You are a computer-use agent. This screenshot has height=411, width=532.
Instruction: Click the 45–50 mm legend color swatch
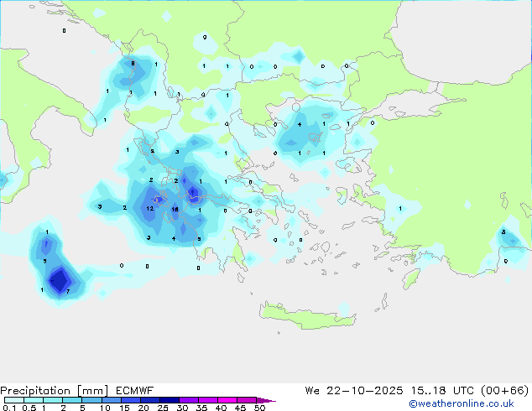coord(247,400)
